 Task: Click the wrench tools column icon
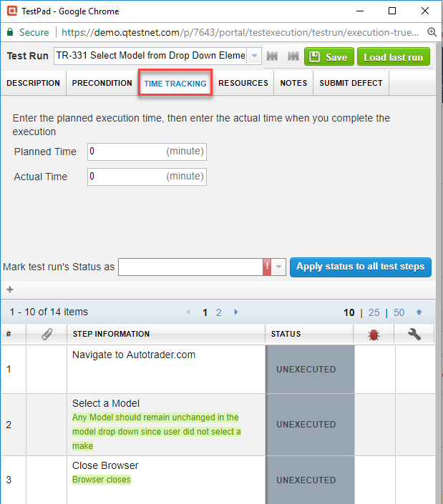[x=414, y=335]
